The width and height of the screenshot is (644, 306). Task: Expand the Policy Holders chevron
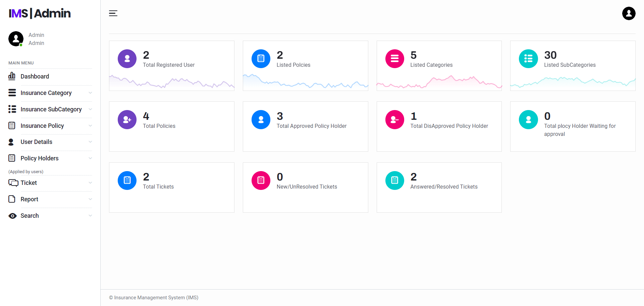90,158
